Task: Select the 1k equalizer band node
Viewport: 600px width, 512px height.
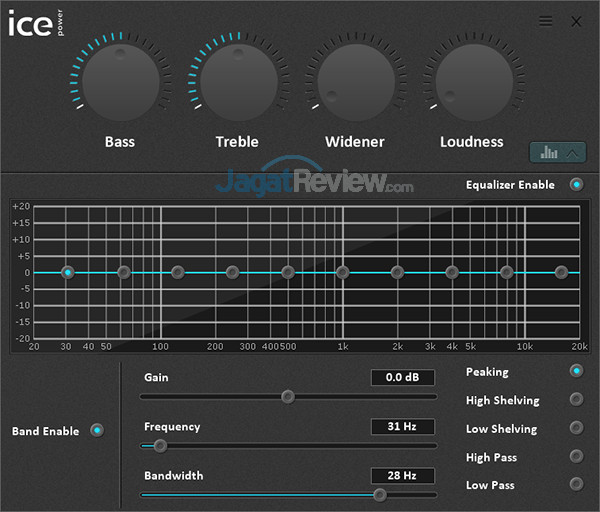Action: pos(342,272)
